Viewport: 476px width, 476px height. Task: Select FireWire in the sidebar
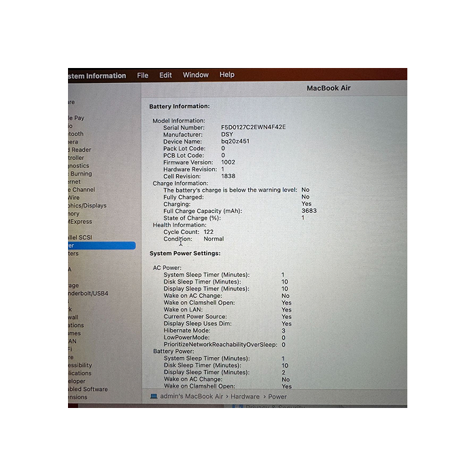click(x=73, y=198)
